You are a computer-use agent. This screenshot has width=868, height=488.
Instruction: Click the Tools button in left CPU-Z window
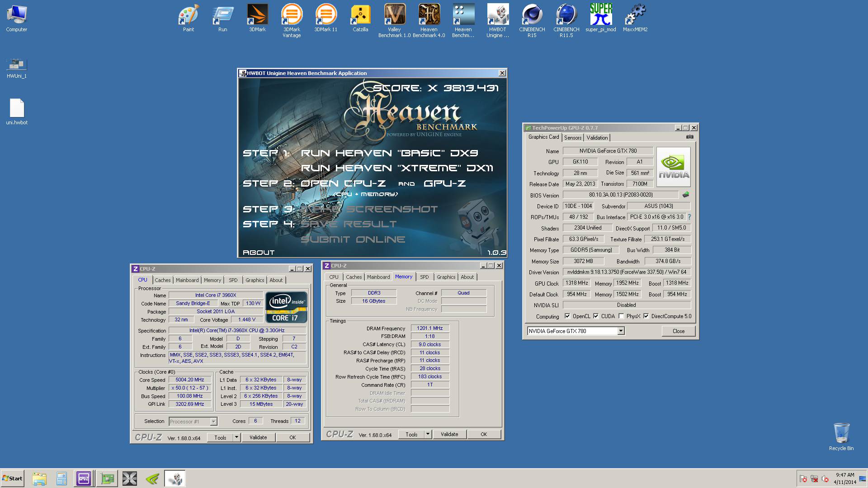220,437
